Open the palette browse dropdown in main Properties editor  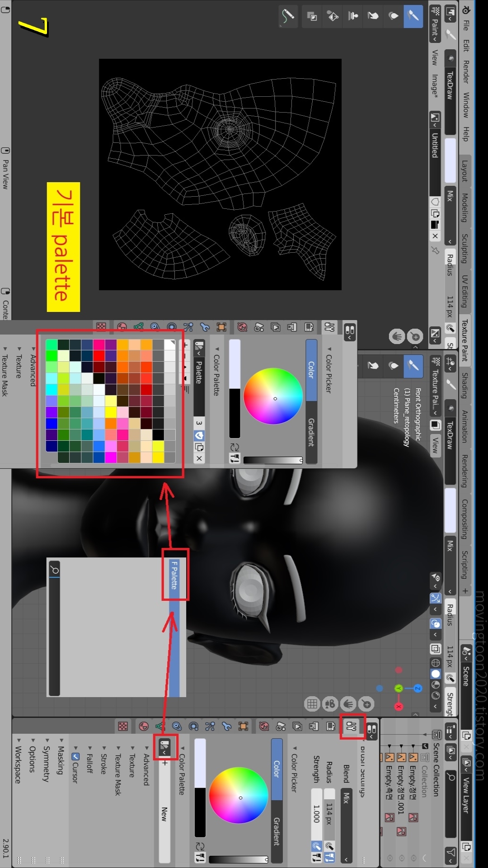164,746
